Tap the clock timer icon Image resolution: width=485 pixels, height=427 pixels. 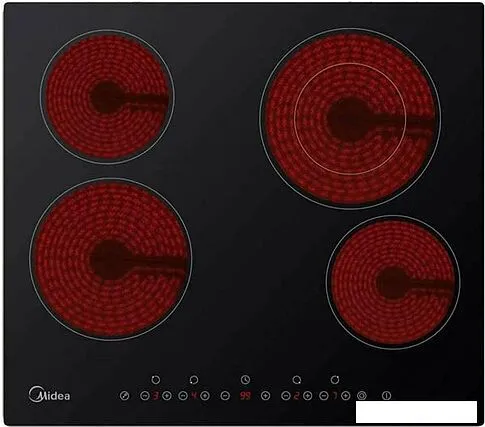[245, 380]
